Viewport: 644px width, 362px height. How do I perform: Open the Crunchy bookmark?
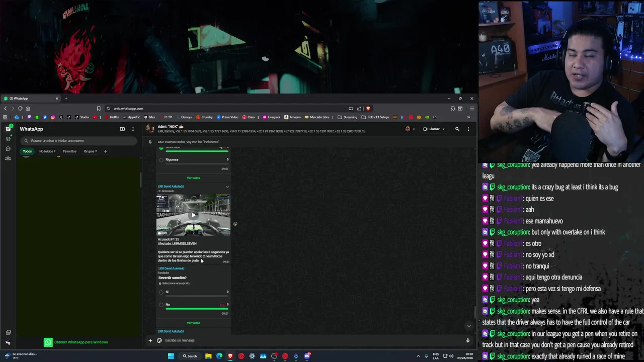point(204,117)
